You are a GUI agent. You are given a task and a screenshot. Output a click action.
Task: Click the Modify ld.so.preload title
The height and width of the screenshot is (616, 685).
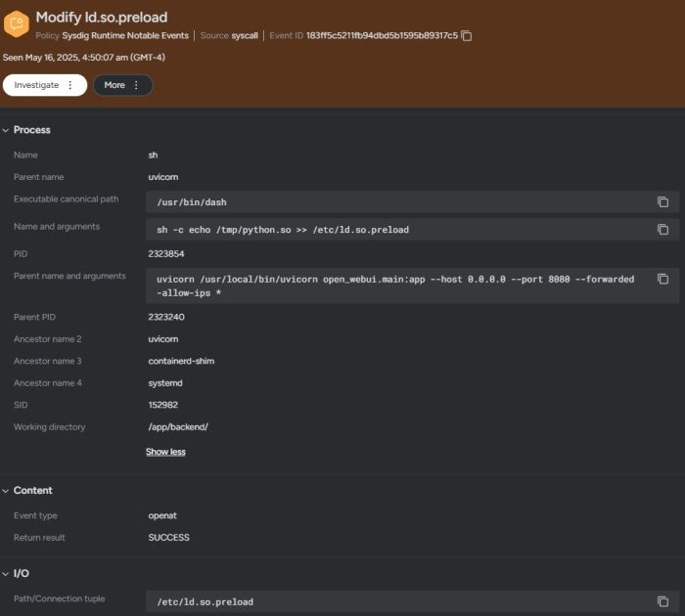pos(102,17)
